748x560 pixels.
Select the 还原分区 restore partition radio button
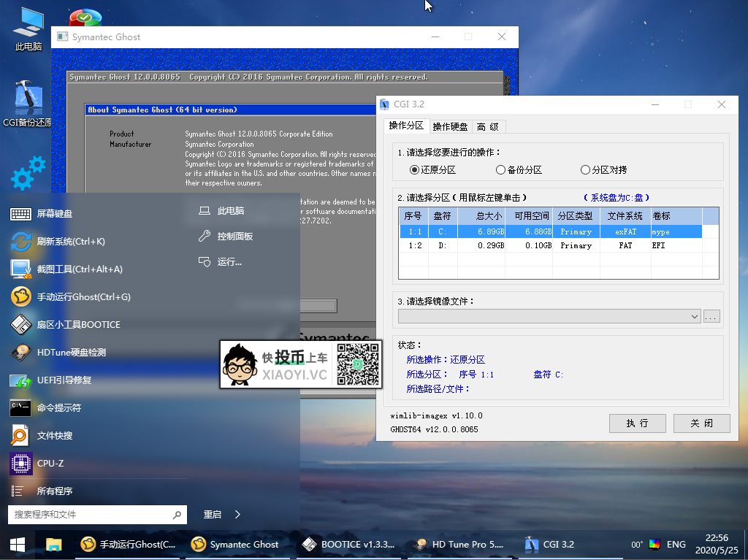[x=415, y=170]
